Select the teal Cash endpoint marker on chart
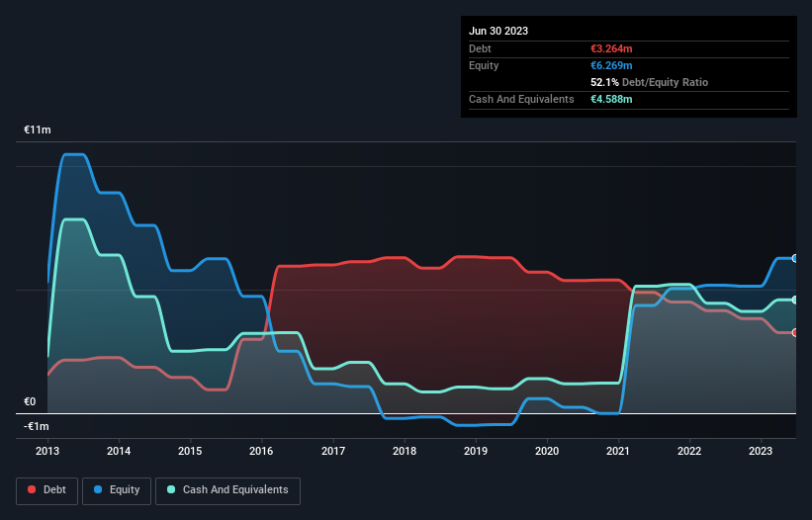Viewport: 812px width, 520px height. click(x=795, y=301)
